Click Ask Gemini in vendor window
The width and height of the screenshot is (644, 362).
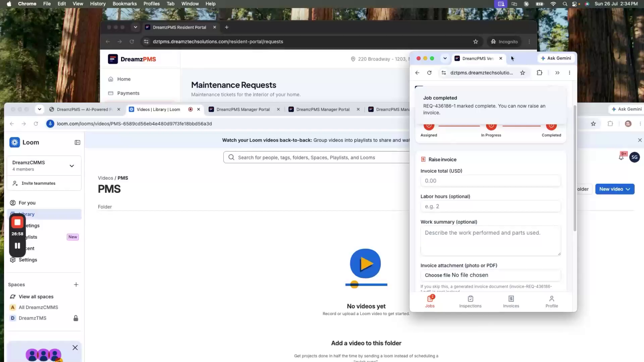pyautogui.click(x=556, y=58)
